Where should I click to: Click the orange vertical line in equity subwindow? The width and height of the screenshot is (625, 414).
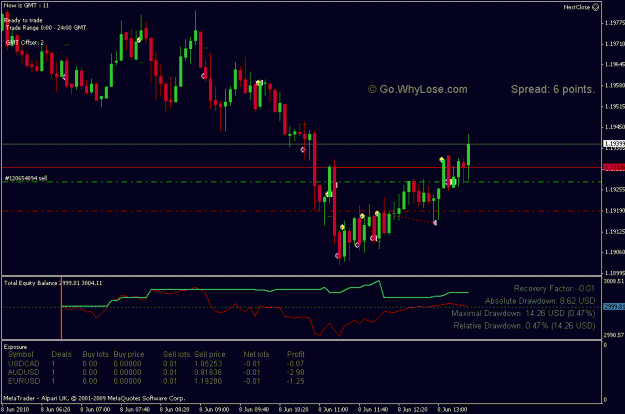pos(61,308)
